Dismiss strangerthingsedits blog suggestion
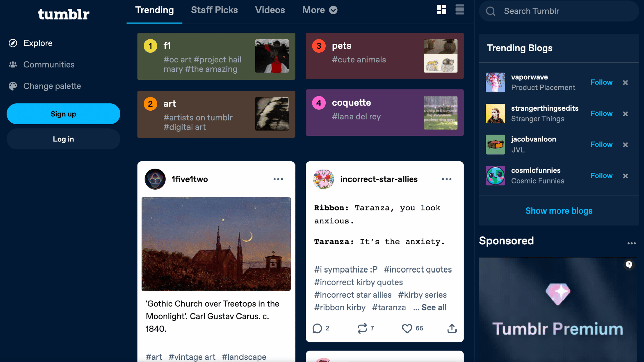This screenshot has width=644, height=362. [625, 114]
